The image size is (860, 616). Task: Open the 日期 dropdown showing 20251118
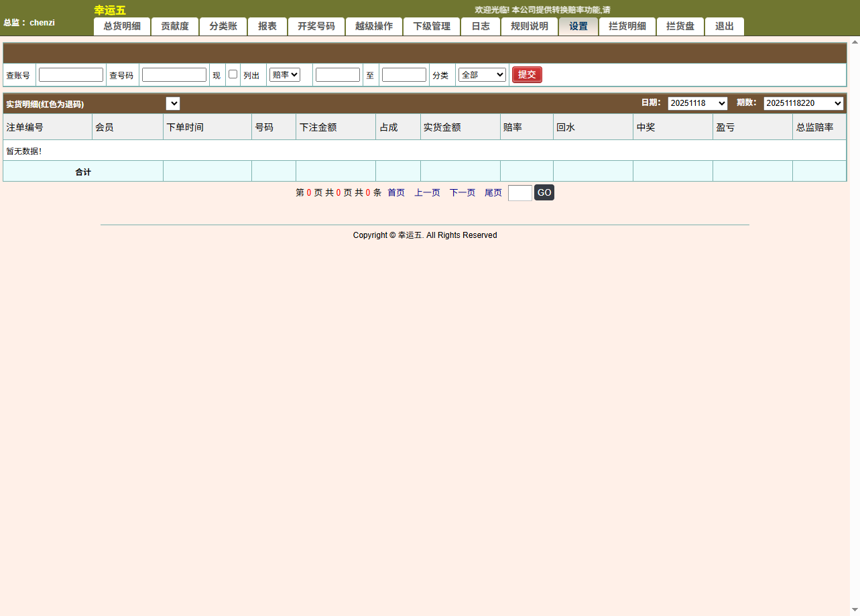click(x=697, y=103)
